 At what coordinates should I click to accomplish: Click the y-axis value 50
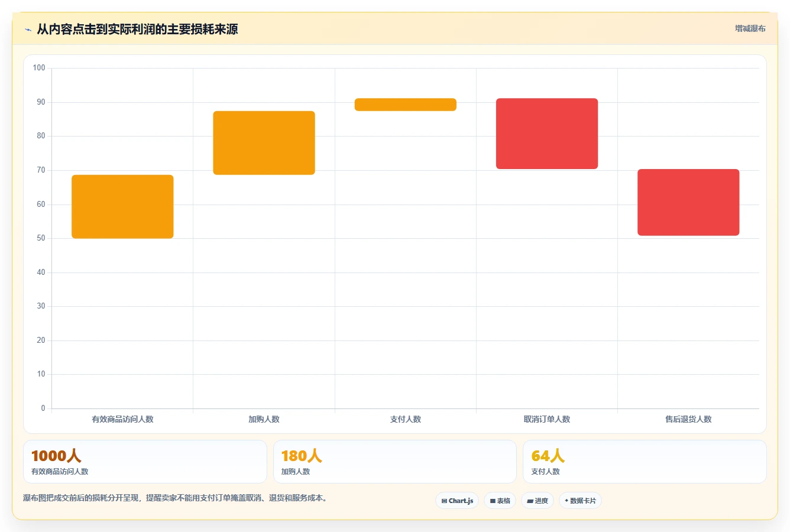click(x=41, y=238)
